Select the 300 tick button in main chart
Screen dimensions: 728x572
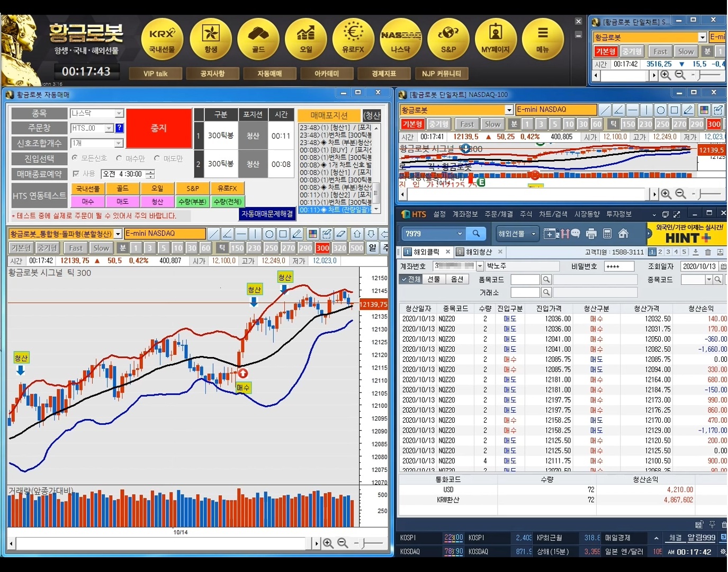click(322, 248)
